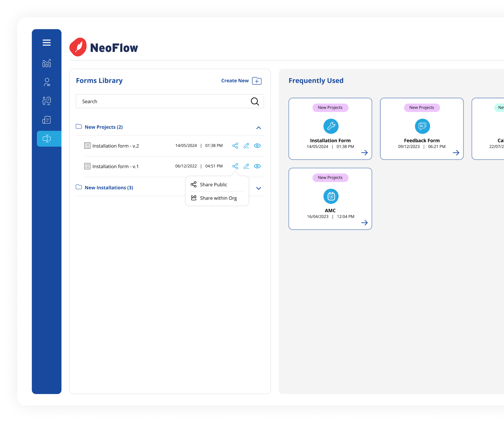
Task: Collapse the New Projects folder chevron
Action: click(259, 128)
